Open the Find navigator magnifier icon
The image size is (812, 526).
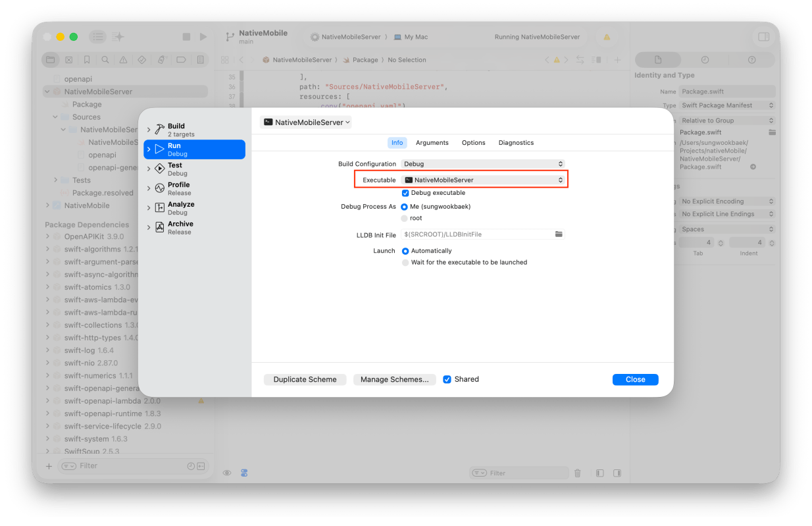(105, 60)
